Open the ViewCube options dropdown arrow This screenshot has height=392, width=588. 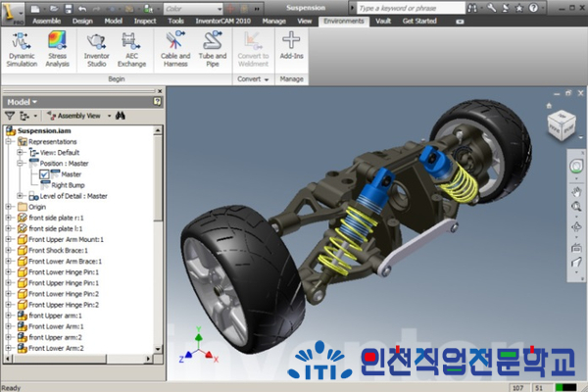coord(581,137)
